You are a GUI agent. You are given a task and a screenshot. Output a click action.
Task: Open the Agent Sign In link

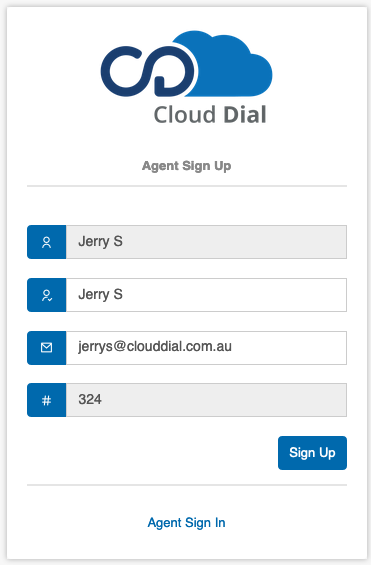click(x=187, y=522)
